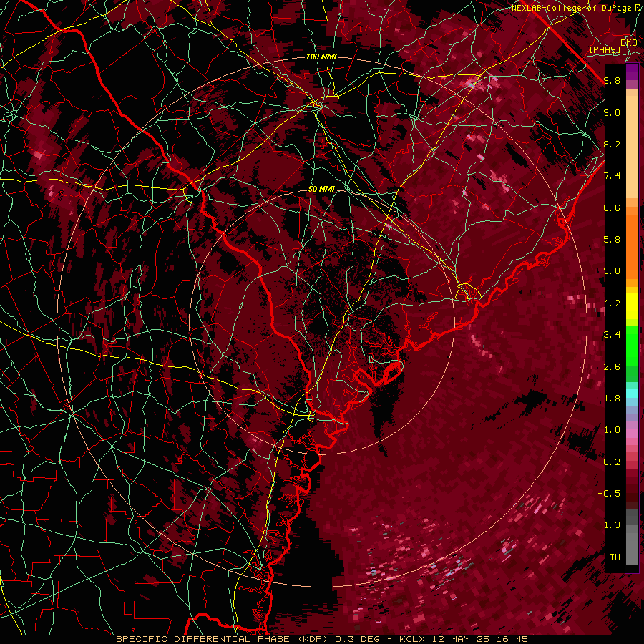Screen dimensions: 644x644
Task: Select the bright green swatch on color bar
Action: click(x=632, y=345)
